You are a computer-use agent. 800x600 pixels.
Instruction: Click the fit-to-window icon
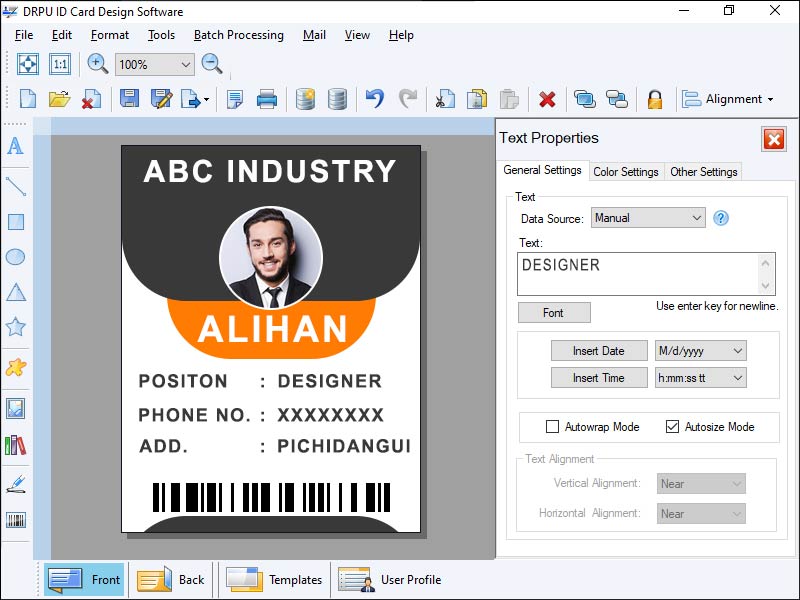[x=28, y=64]
